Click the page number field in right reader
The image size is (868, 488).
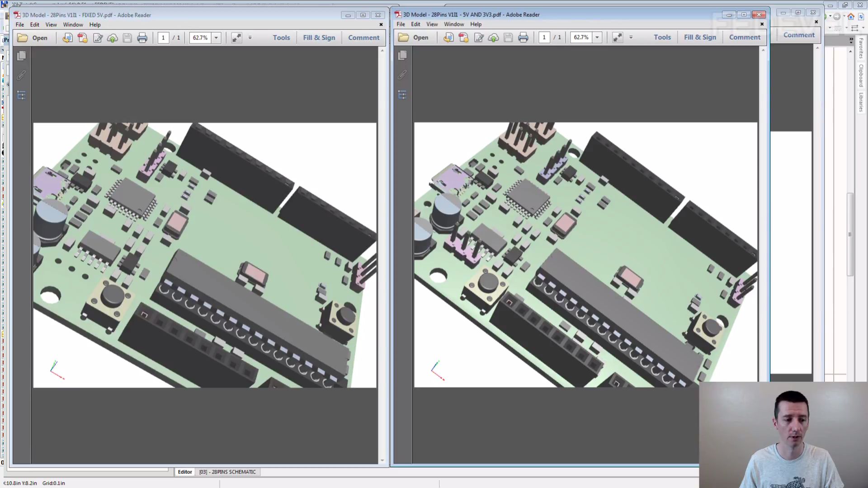tap(544, 38)
